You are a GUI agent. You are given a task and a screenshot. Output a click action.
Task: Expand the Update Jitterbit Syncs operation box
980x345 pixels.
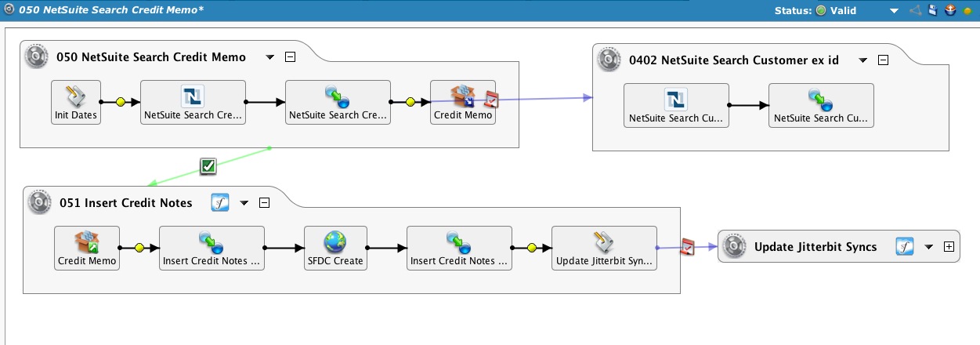[x=949, y=247]
